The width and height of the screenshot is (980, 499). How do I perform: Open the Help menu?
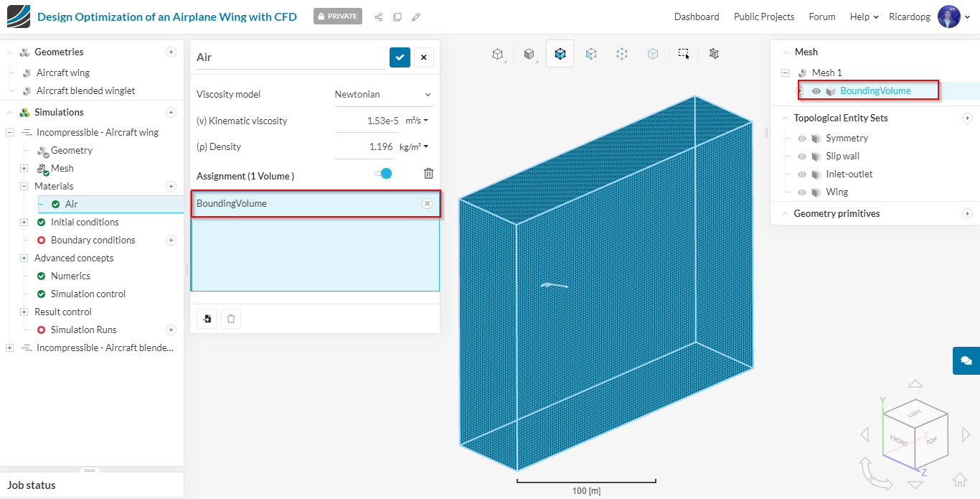(864, 17)
